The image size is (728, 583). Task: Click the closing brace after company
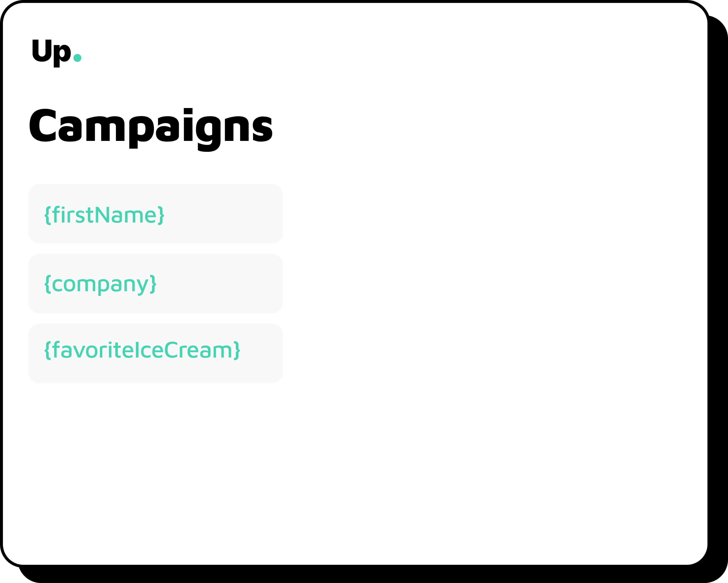tap(153, 284)
